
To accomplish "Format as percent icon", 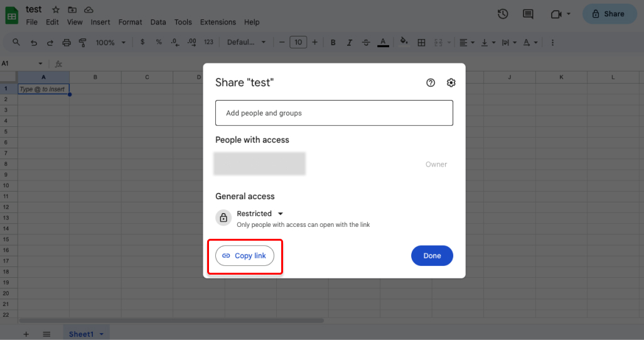I will pyautogui.click(x=159, y=42).
